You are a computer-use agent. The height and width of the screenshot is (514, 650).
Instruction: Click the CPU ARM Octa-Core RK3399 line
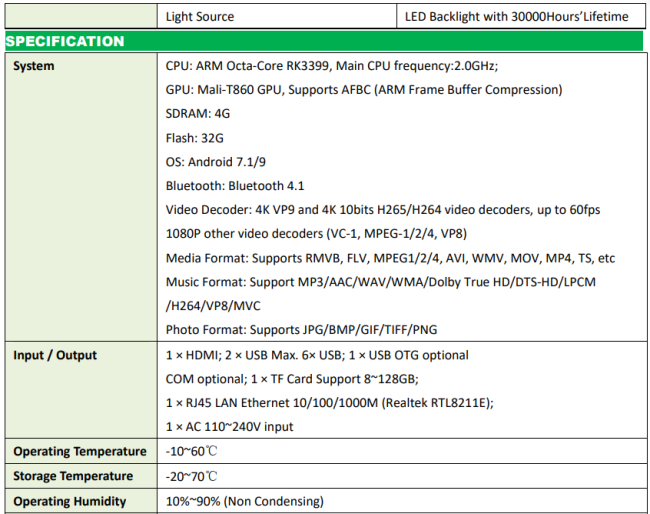coord(331,66)
